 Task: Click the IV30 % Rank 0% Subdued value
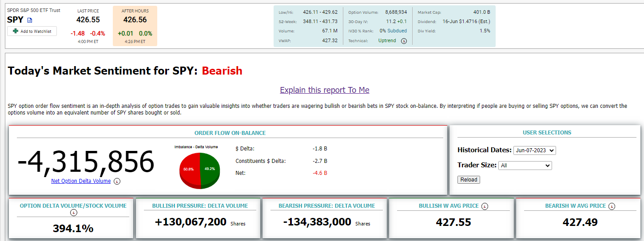click(393, 31)
